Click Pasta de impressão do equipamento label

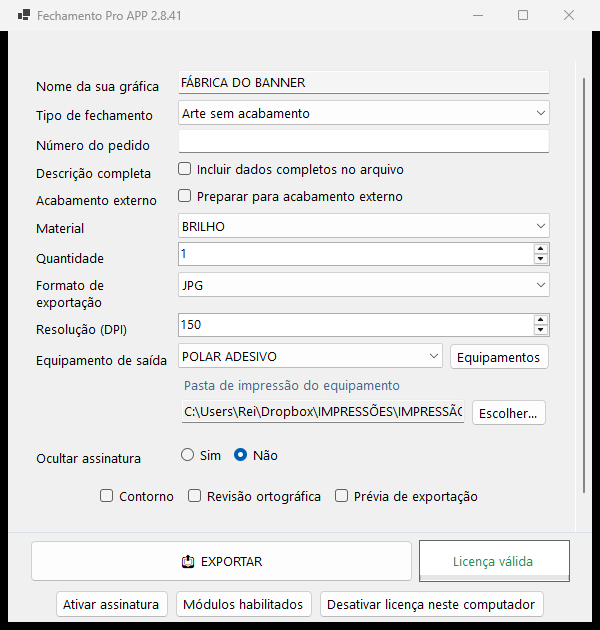click(292, 385)
